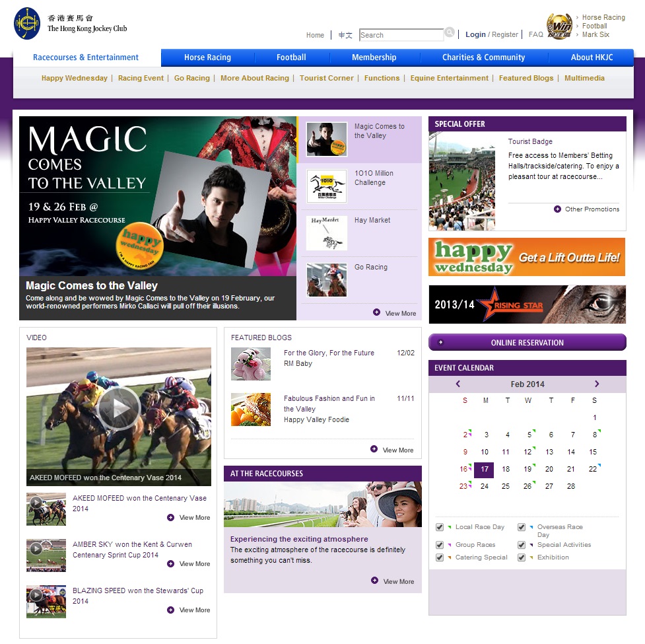645x644 pixels.
Task: Uncheck the Local Race Day checkbox
Action: coord(440,527)
